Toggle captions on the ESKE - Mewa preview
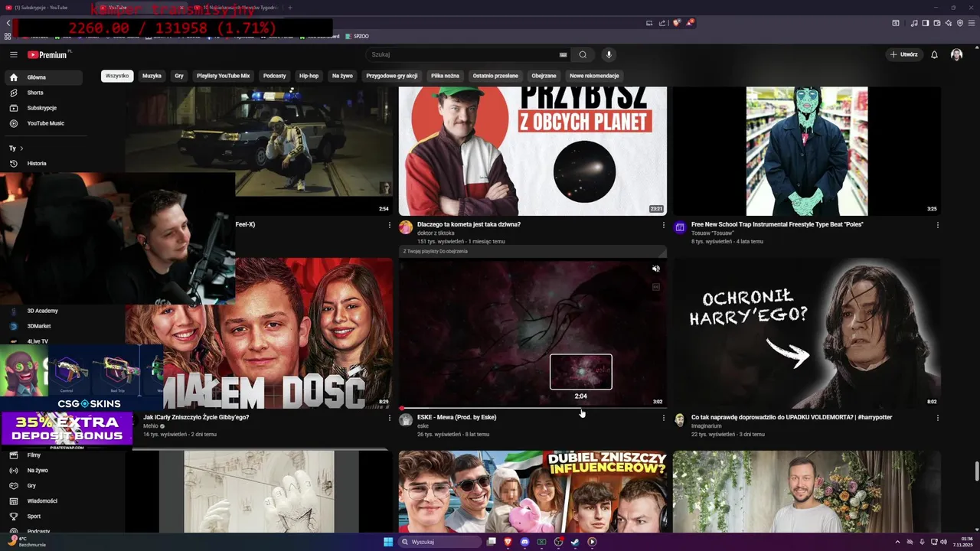Viewport: 980px width, 551px height. click(x=656, y=287)
